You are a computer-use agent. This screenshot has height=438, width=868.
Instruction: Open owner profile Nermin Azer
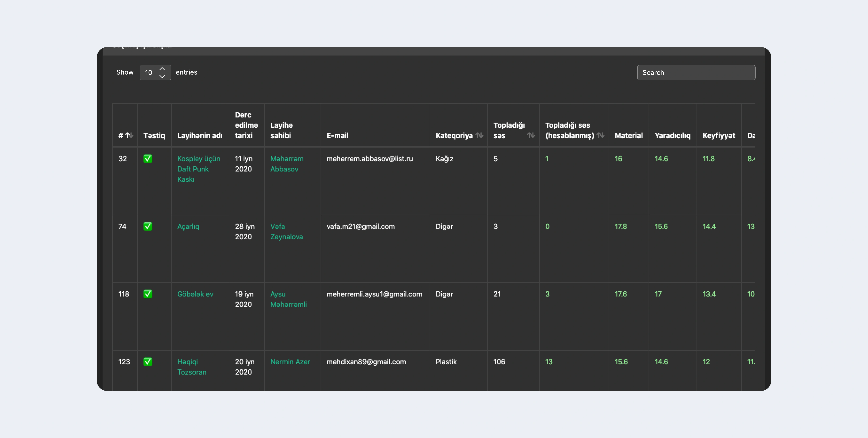point(290,362)
